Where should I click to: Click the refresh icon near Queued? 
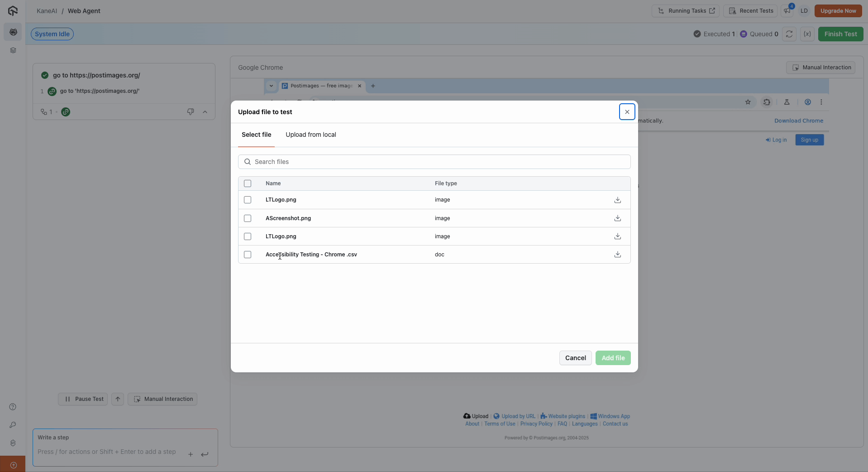click(789, 34)
